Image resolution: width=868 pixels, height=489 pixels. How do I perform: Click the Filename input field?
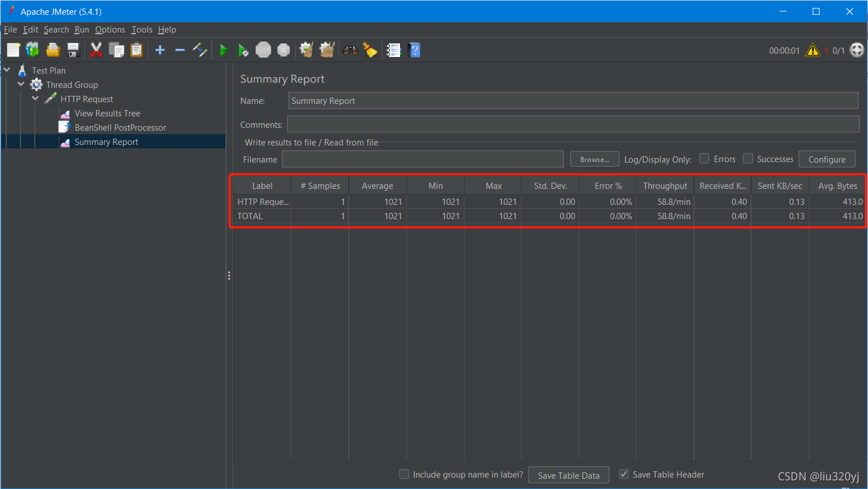(423, 159)
